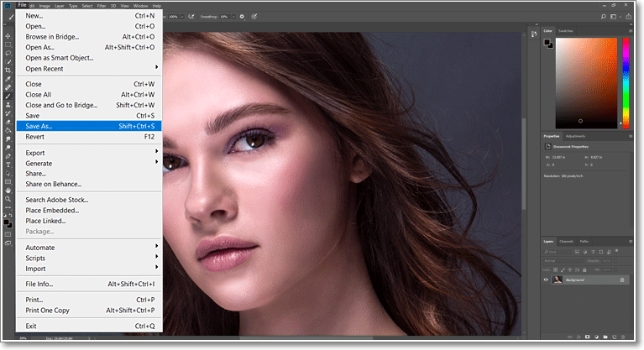Hide the Background layer with the eye icon
Viewport: 644px width, 350px height.
tap(546, 279)
